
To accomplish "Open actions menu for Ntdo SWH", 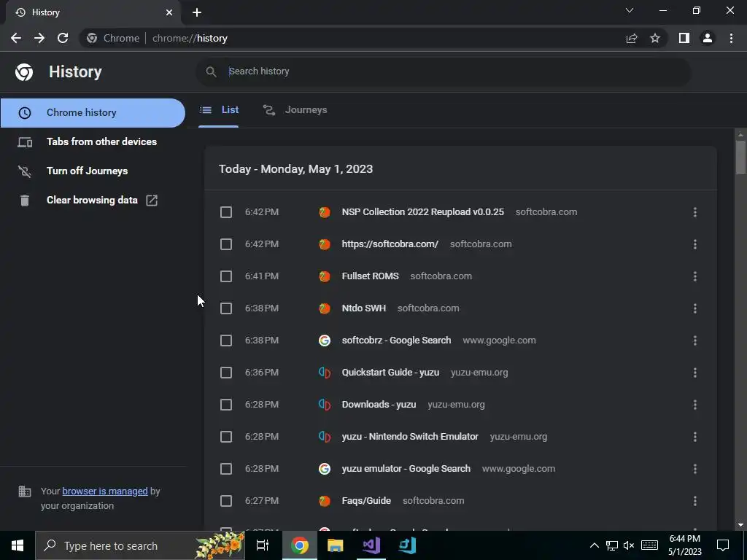I will click(695, 308).
